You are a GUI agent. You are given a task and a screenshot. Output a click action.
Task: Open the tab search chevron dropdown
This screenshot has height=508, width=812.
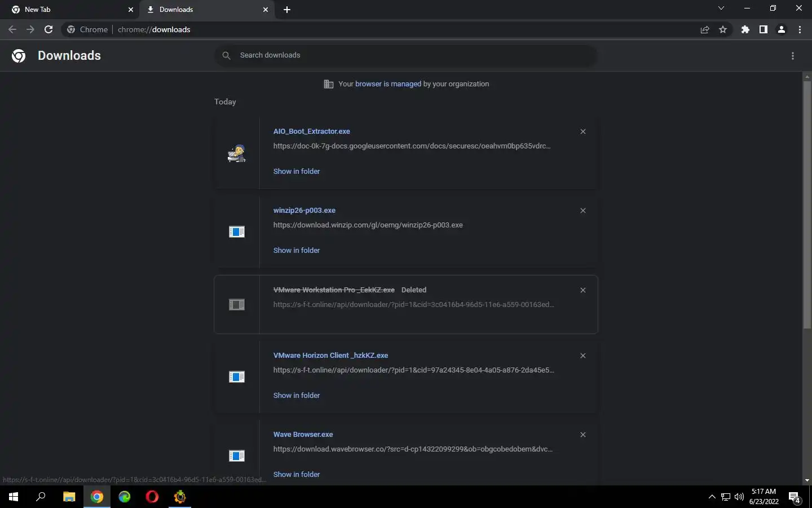(x=721, y=8)
